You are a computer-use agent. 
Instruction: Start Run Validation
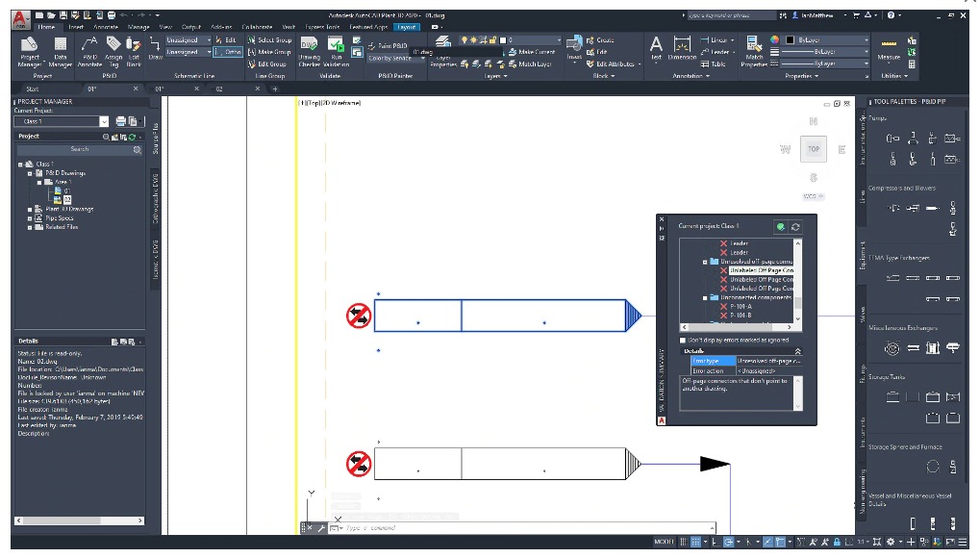click(336, 51)
